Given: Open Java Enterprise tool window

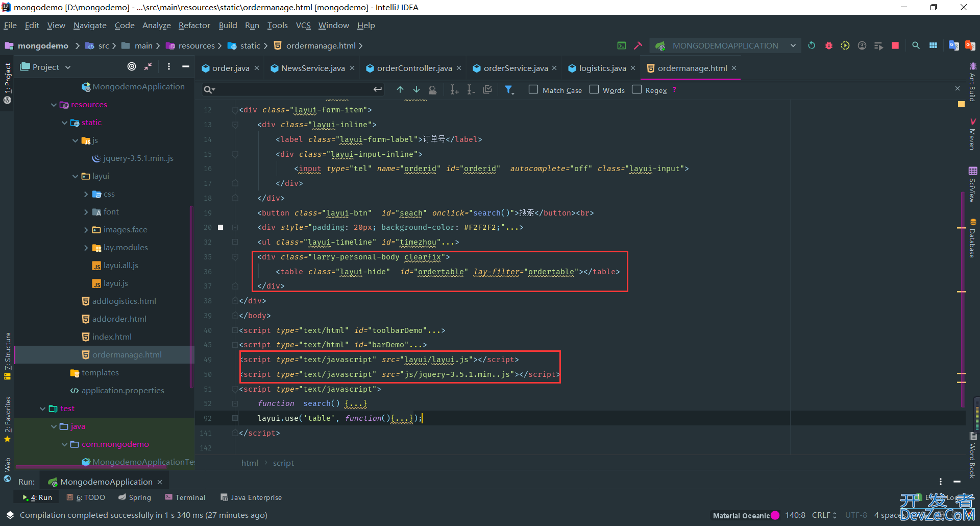Looking at the screenshot, I should click(x=251, y=497).
